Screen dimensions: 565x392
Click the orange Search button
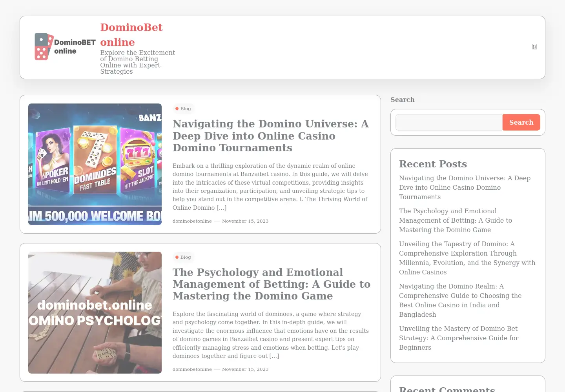pyautogui.click(x=521, y=122)
